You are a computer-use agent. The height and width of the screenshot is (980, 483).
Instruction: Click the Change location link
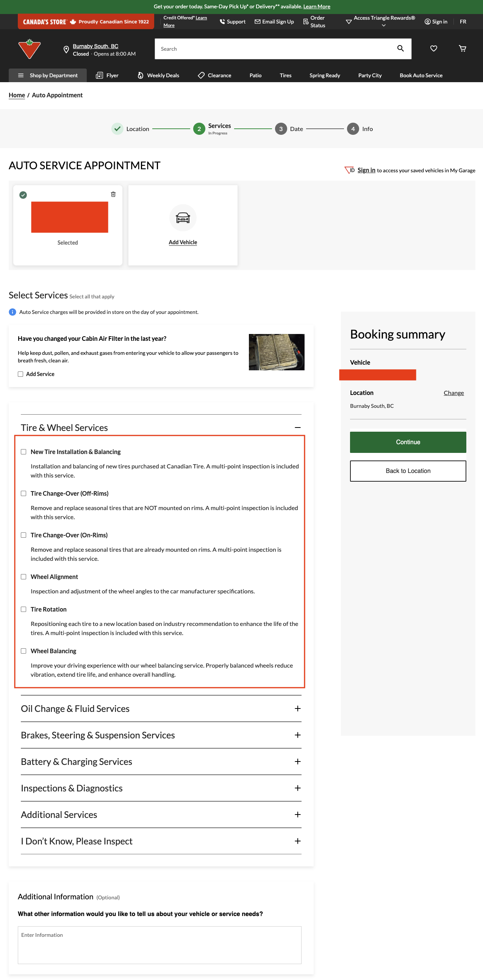coord(453,393)
